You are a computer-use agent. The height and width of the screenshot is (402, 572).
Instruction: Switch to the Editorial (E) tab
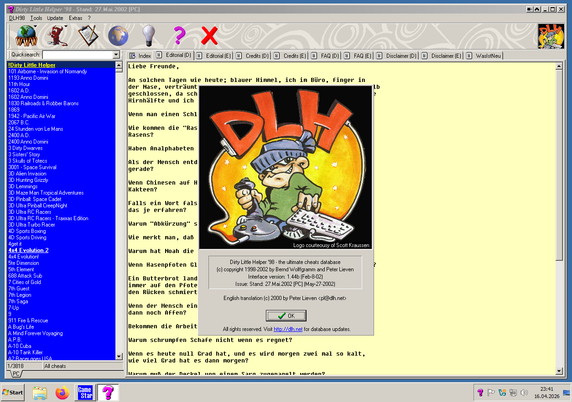[x=214, y=56]
